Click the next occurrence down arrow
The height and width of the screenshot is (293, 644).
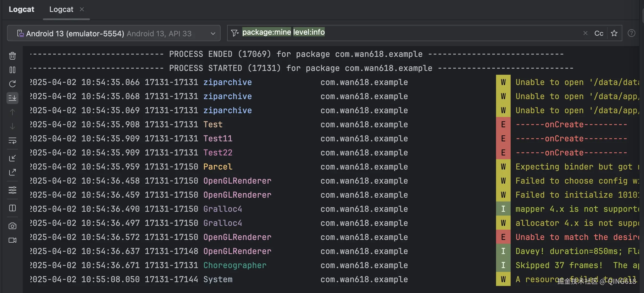point(12,126)
